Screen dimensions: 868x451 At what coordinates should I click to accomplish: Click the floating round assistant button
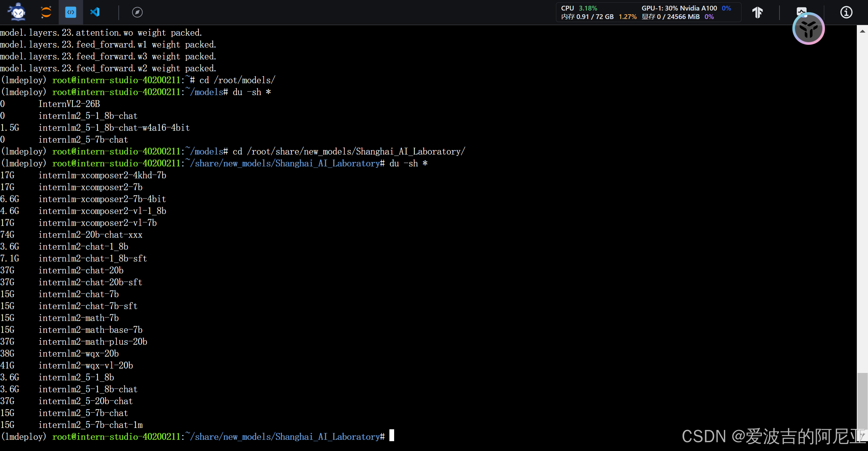[808, 29]
